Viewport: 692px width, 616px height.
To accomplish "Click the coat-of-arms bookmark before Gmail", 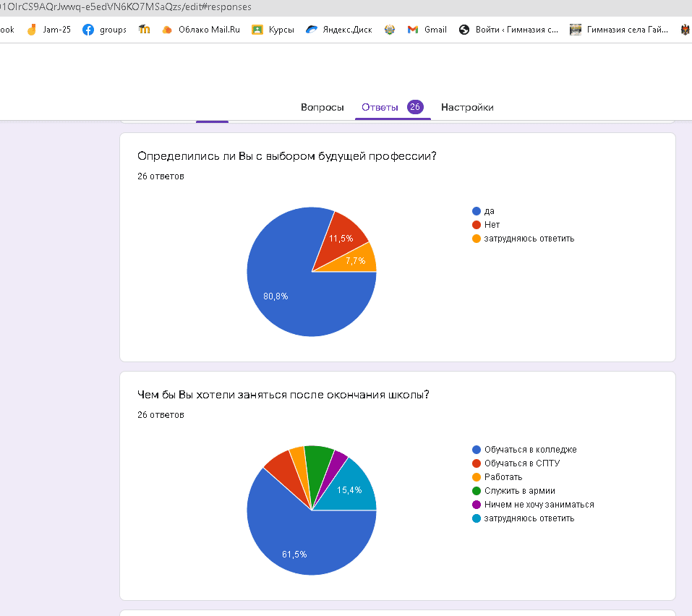I will (x=390, y=30).
